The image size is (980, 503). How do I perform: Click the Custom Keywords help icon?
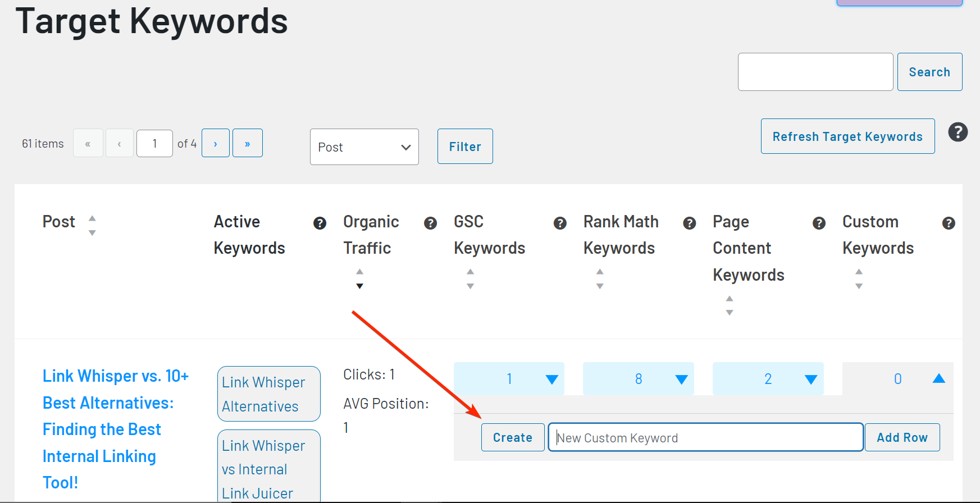[949, 223]
